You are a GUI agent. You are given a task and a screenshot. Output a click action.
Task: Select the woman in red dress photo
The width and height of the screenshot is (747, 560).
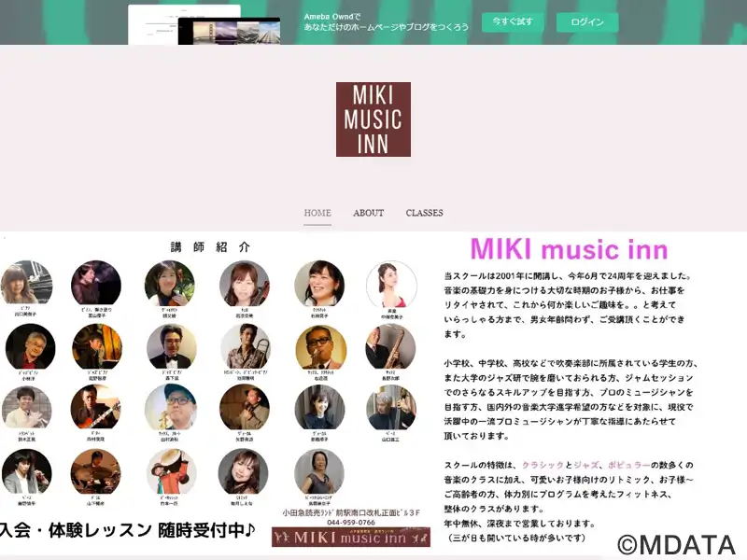391,285
